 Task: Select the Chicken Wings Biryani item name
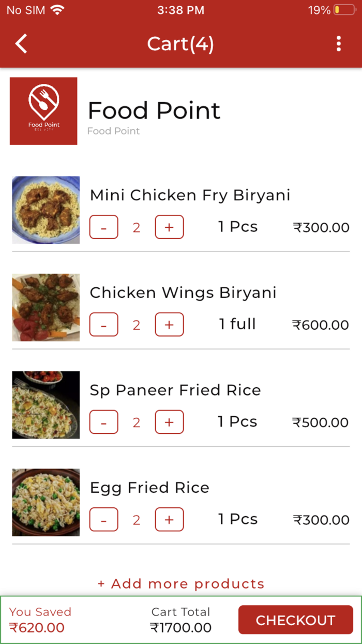click(184, 292)
